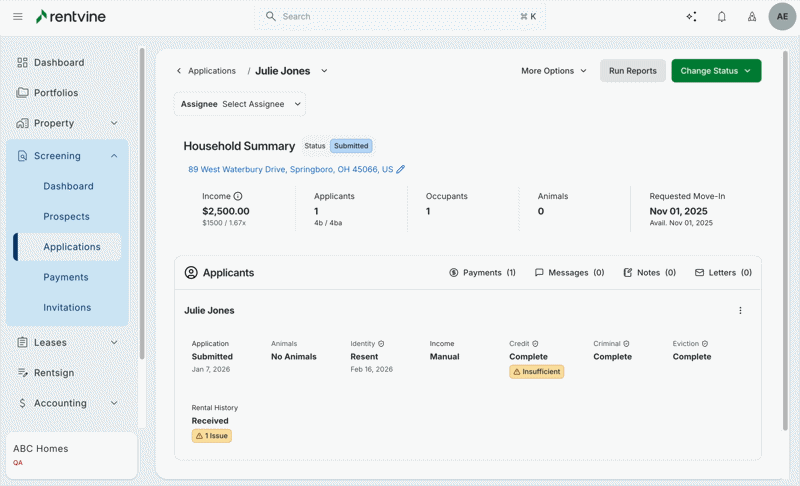This screenshot has height=486, width=800.
Task: Go back to Applications breadcrumb
Action: pyautogui.click(x=211, y=71)
